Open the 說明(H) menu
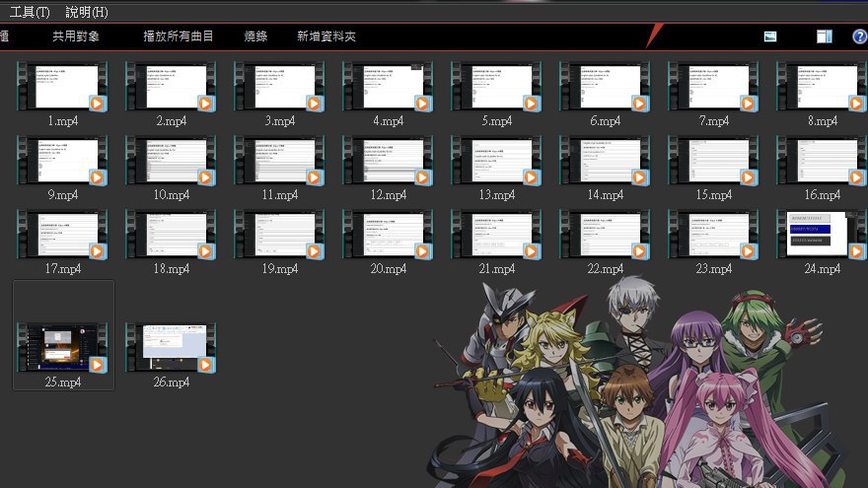This screenshot has width=868, height=488. point(87,12)
